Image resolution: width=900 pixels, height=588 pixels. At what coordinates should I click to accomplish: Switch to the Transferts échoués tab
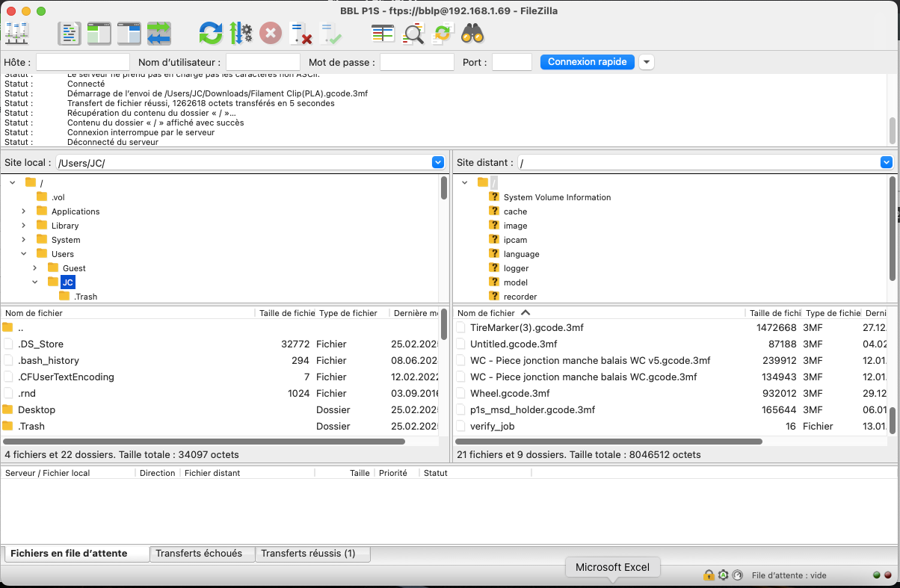point(199,554)
